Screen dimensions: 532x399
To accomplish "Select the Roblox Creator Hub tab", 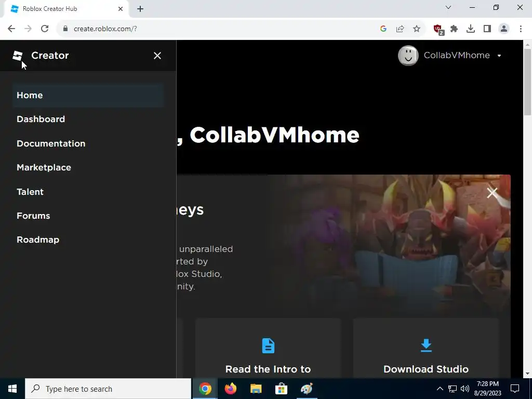I will 66,9.
